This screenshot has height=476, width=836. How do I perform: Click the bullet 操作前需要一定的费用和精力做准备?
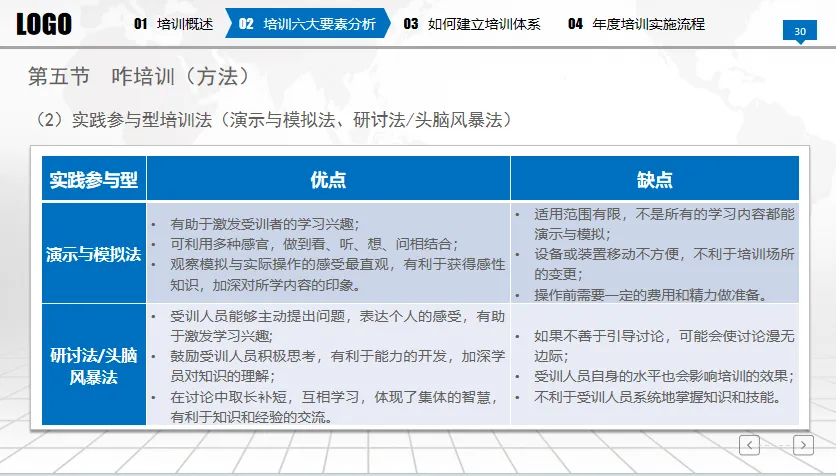click(x=651, y=295)
